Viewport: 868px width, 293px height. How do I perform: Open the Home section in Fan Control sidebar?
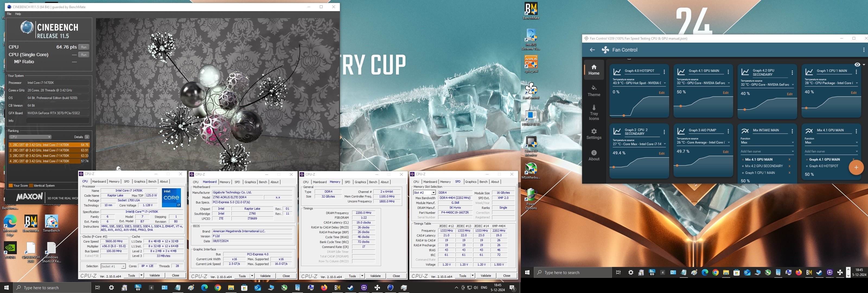(594, 70)
